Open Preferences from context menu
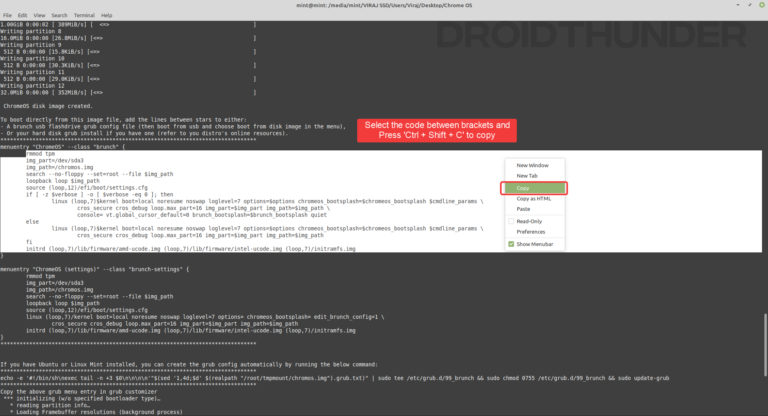Screen dimensions: 768x416 pyautogui.click(x=531, y=232)
